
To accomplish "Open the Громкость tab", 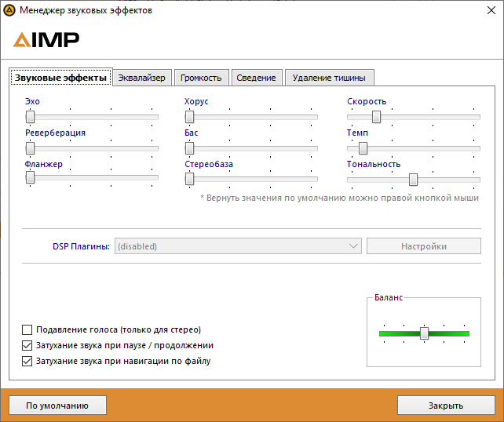I will click(x=201, y=78).
